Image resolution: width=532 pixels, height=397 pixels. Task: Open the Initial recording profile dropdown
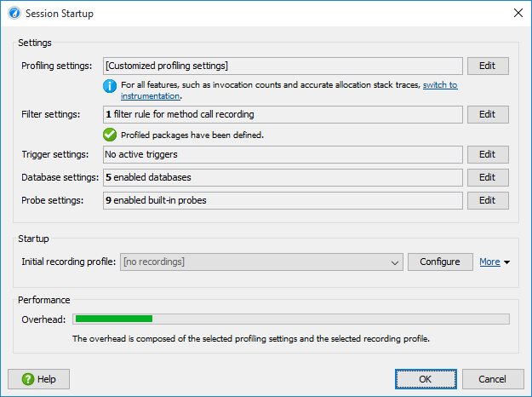(261, 262)
